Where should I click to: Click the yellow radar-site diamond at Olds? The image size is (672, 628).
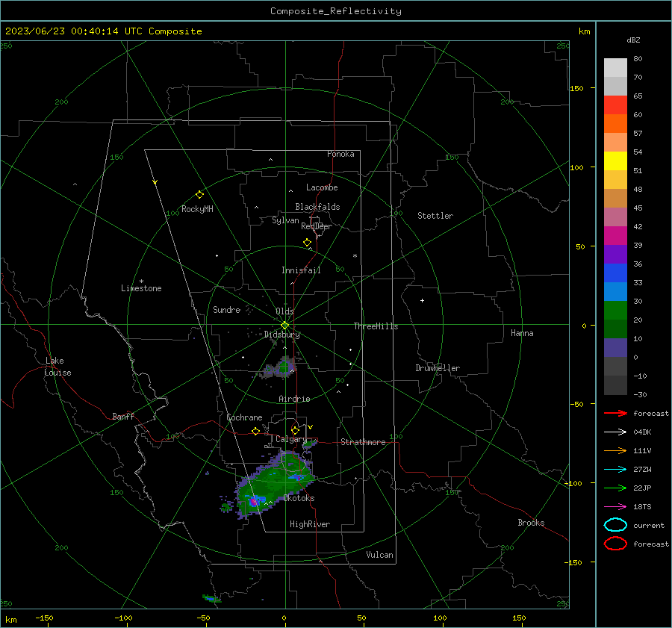(x=284, y=326)
